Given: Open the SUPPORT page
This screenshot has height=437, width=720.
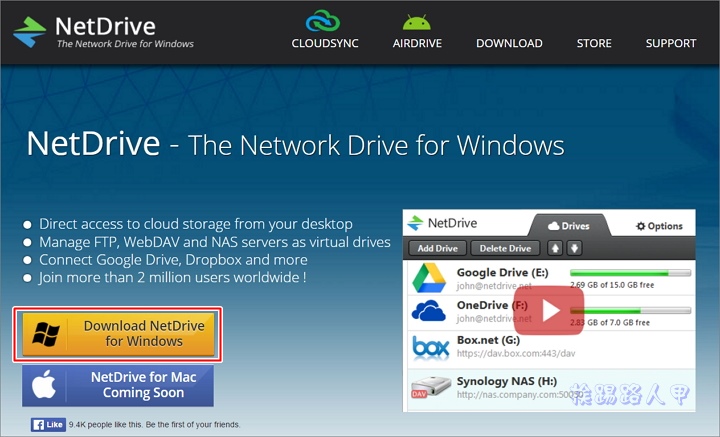Looking at the screenshot, I should (x=670, y=44).
